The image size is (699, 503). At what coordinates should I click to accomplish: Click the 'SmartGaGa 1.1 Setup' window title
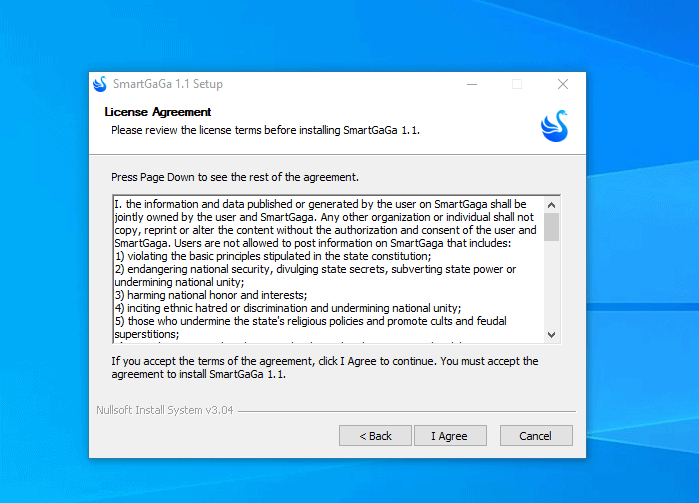(168, 84)
